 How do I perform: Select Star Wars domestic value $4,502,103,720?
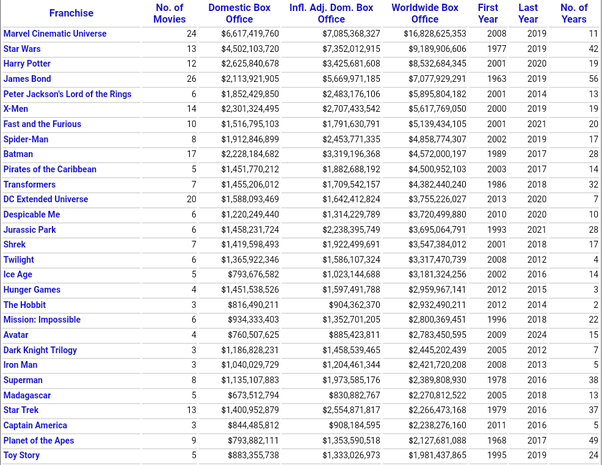tap(250, 49)
